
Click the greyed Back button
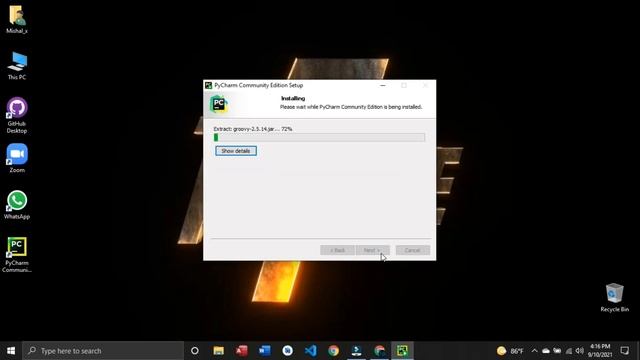click(x=337, y=250)
